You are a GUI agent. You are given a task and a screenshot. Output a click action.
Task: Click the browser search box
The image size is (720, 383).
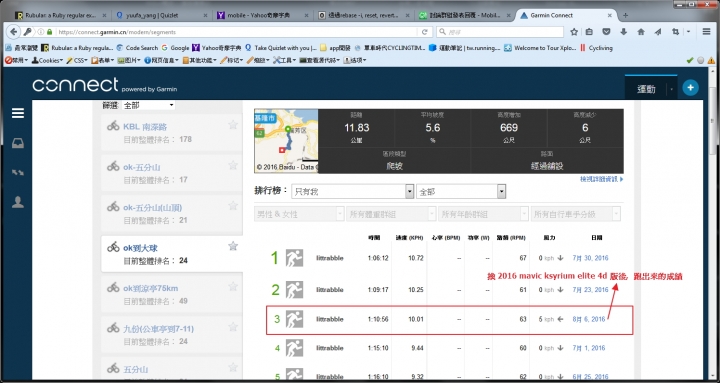point(501,32)
